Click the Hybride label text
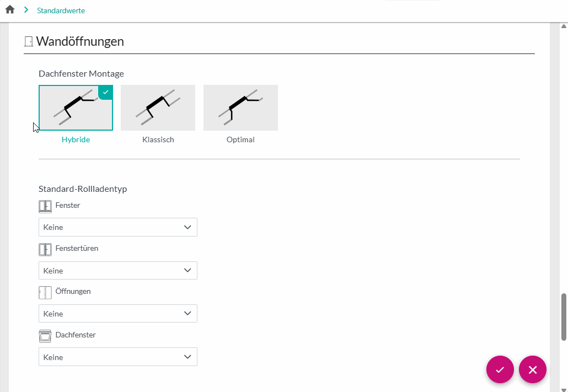This screenshot has height=392, width=568. click(x=76, y=140)
